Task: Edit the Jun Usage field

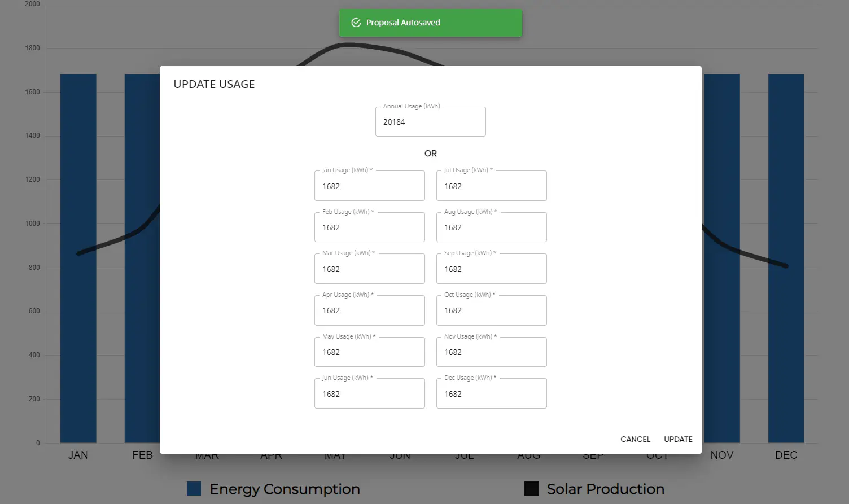Action: [369, 393]
